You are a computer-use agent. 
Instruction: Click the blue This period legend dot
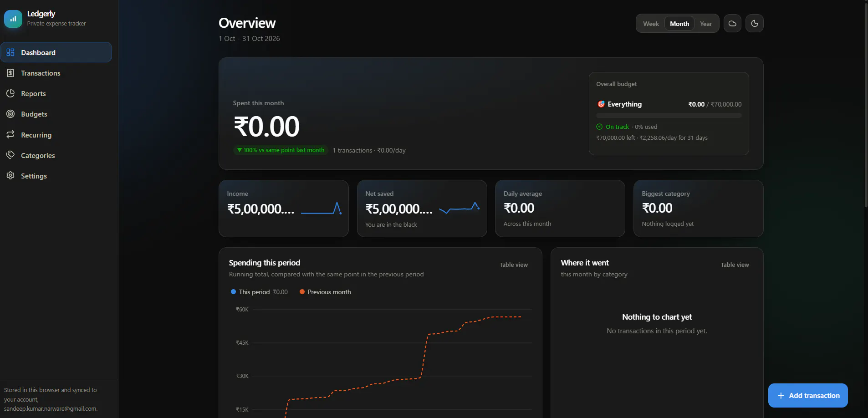[233, 292]
